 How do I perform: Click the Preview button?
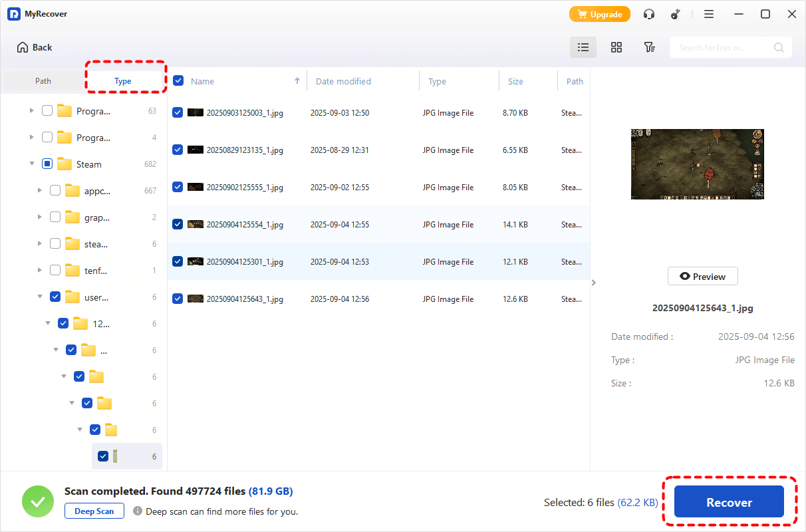pyautogui.click(x=703, y=277)
